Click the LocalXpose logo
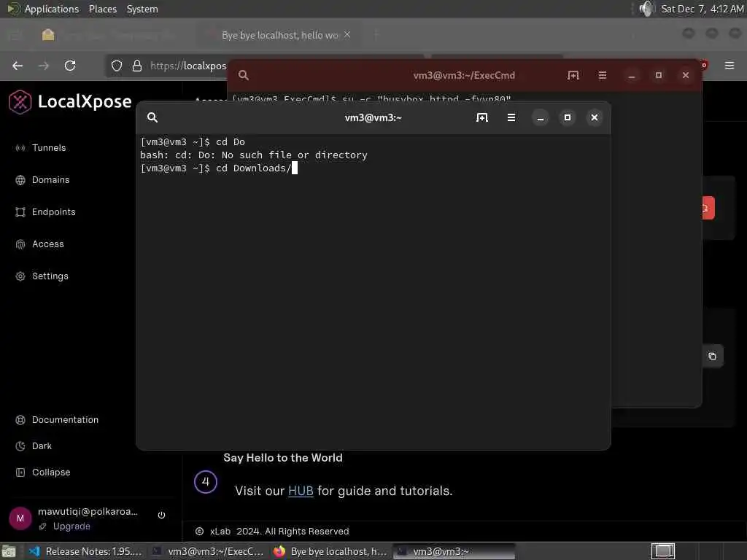 pos(70,101)
